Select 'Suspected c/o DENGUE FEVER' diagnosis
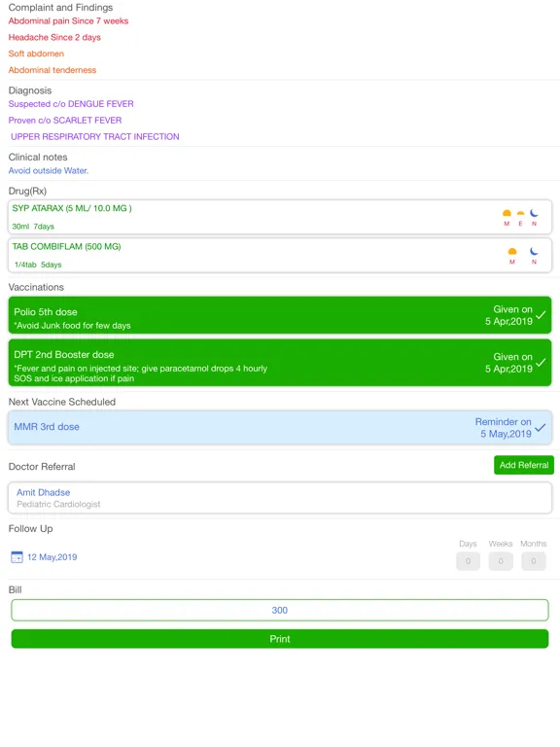 (71, 104)
